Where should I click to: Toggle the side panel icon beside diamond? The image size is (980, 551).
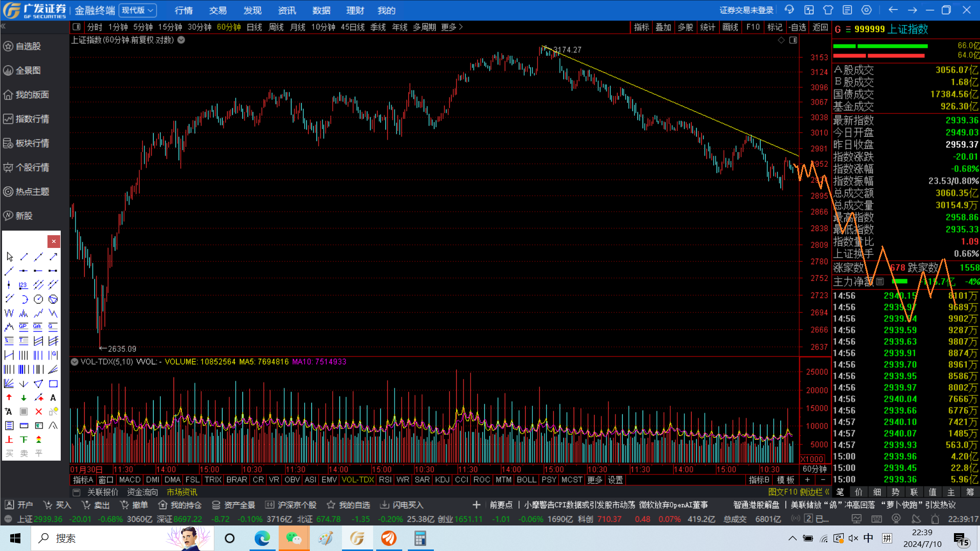793,40
